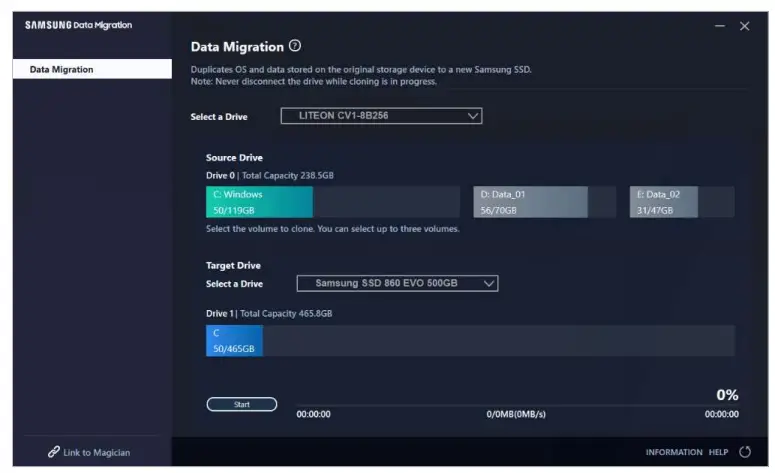The width and height of the screenshot is (775, 473).
Task: Click the elapsed time 00:00:00 below Start
Action: 313,414
